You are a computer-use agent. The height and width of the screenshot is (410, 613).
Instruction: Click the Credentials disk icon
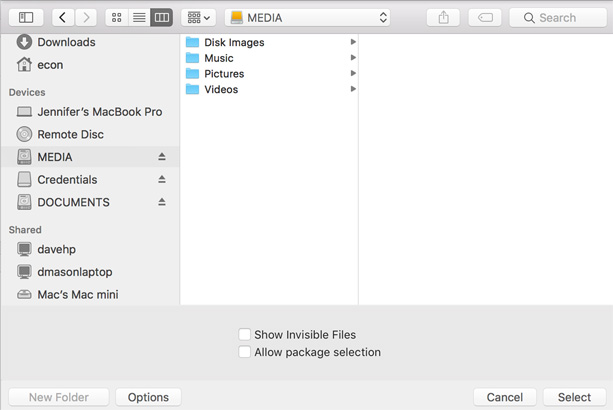click(24, 180)
